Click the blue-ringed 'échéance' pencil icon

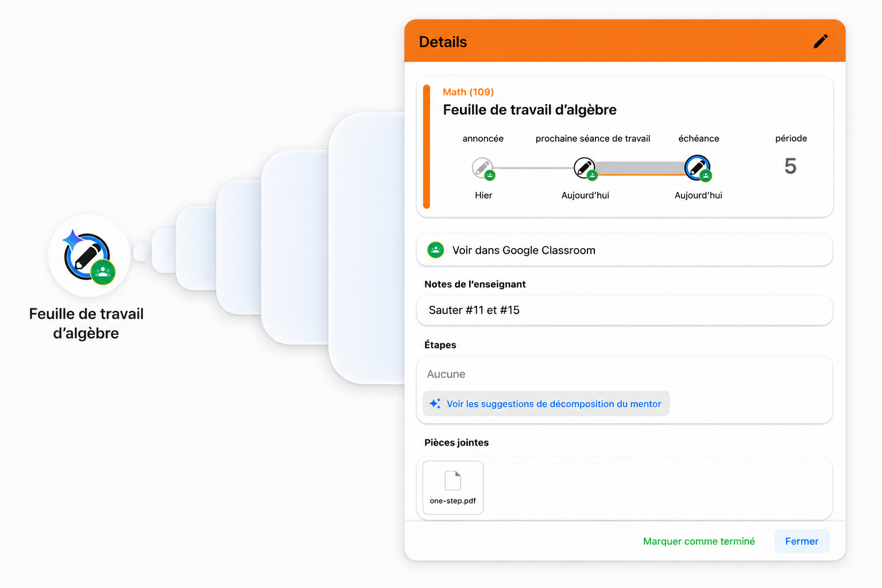click(698, 168)
